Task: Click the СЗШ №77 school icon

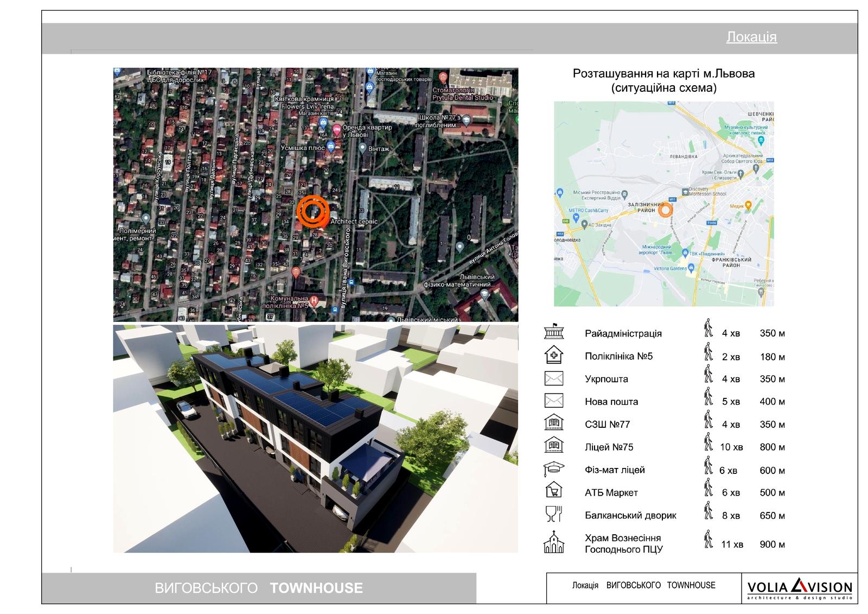Action: tap(553, 423)
